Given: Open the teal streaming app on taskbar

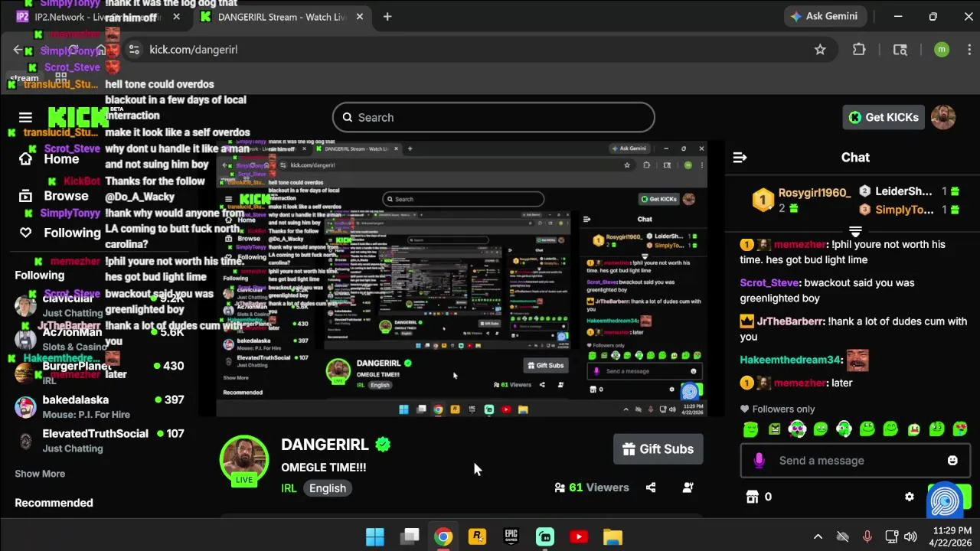Looking at the screenshot, I should (x=545, y=537).
